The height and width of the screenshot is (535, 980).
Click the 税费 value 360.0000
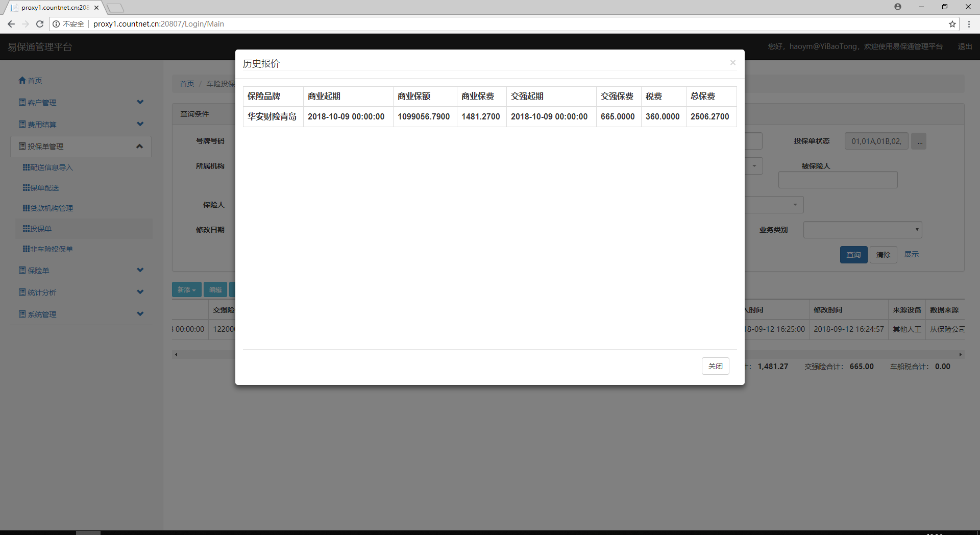(x=663, y=116)
